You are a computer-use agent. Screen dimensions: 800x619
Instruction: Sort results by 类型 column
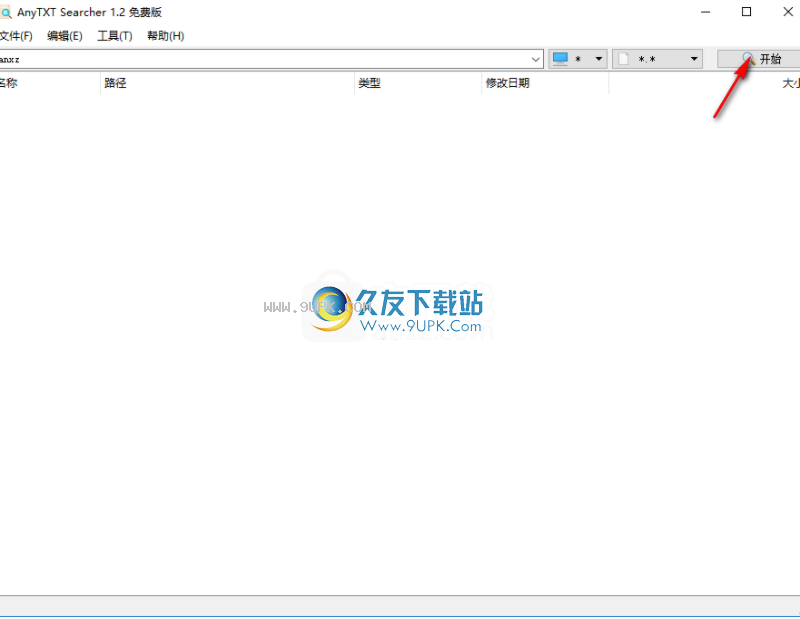(418, 83)
